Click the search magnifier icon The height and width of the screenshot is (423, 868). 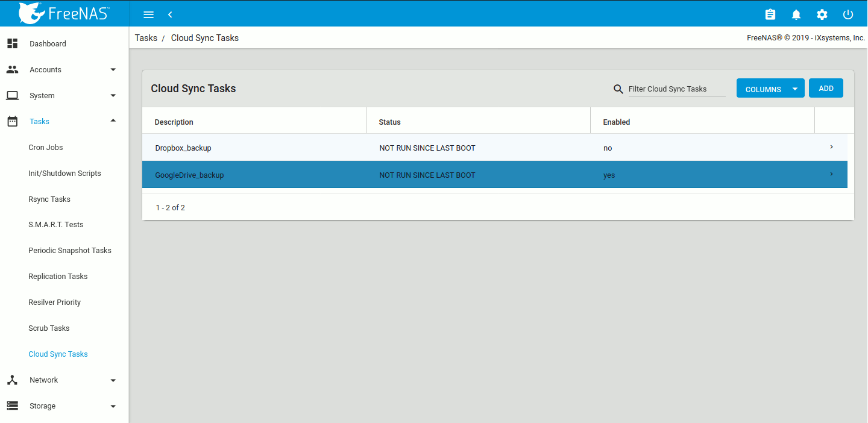click(x=618, y=89)
